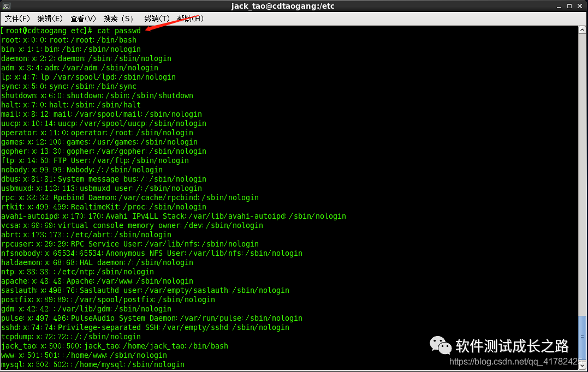
Task: Click the rpc Rpcbind Daemon line
Action: tap(130, 198)
